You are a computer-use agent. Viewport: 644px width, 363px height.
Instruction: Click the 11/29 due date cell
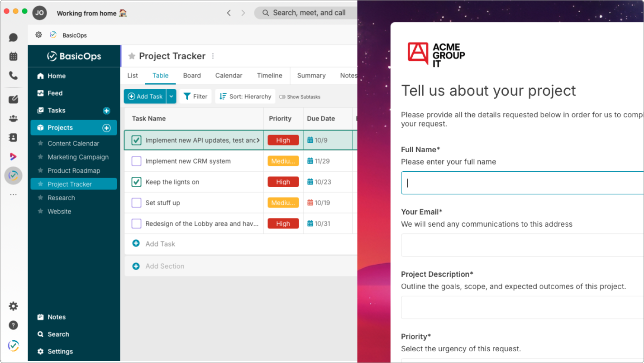coord(327,161)
